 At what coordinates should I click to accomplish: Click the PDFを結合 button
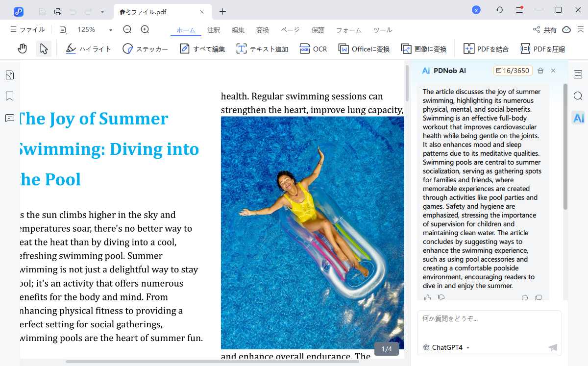pyautogui.click(x=486, y=49)
